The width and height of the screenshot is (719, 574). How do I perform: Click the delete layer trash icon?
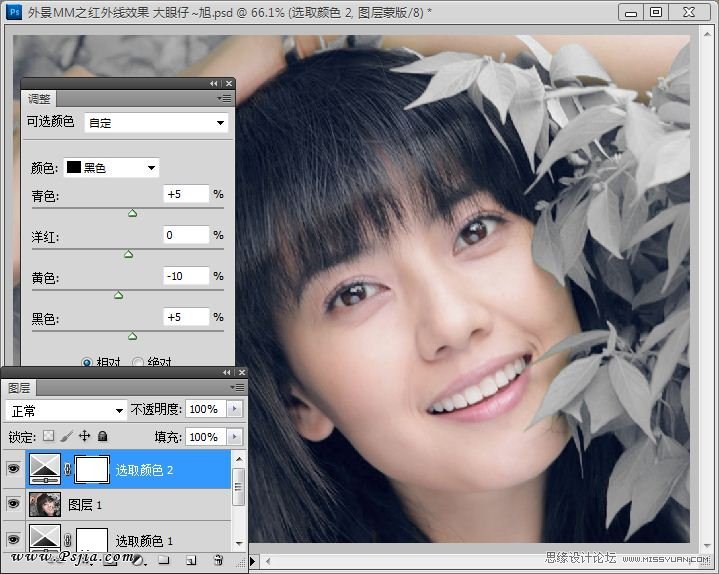click(218, 561)
